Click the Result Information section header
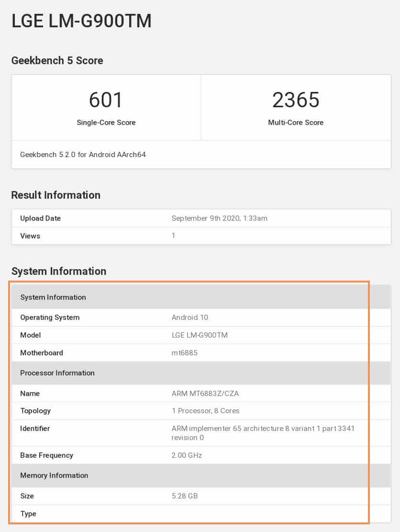The height and width of the screenshot is (532, 400). (56, 195)
